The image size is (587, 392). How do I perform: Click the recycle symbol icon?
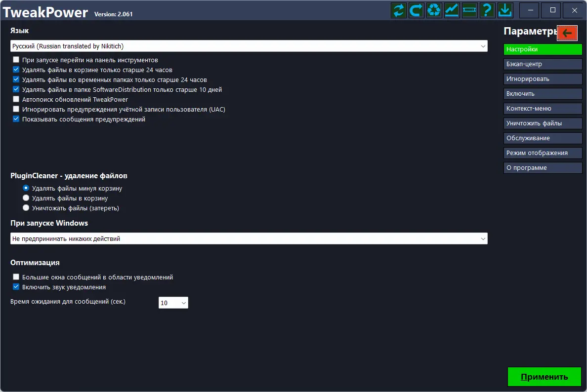click(x=434, y=10)
